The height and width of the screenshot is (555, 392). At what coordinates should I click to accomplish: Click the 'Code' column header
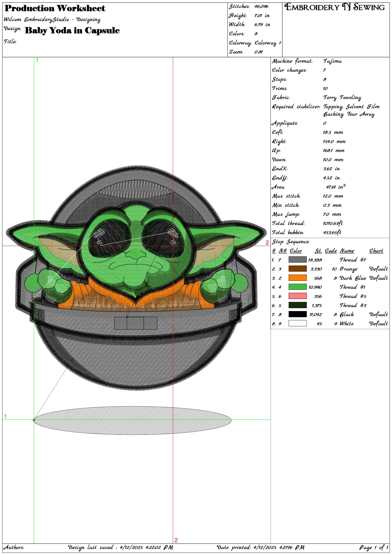[331, 251]
